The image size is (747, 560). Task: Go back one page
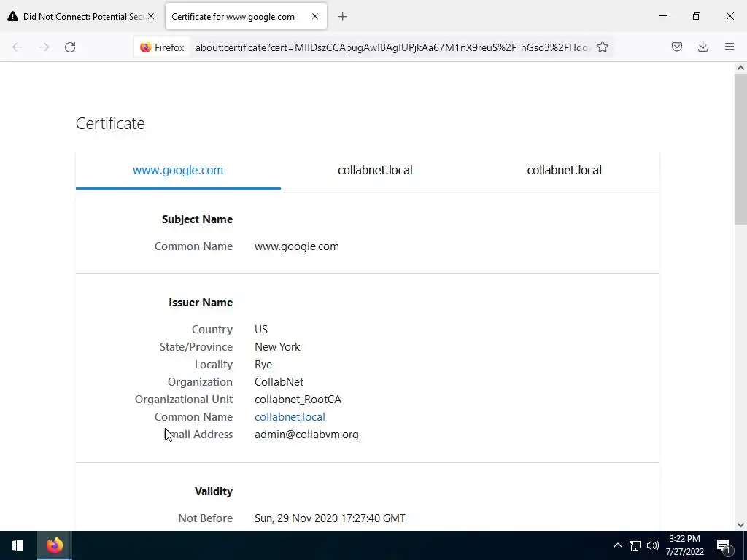click(18, 47)
